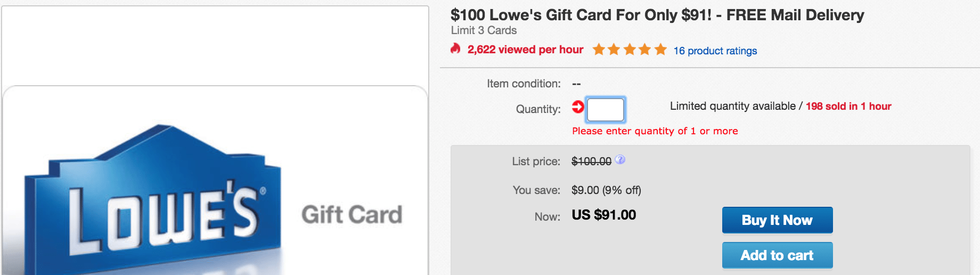Select the third orange rating star
The image size is (980, 275).
[x=630, y=50]
